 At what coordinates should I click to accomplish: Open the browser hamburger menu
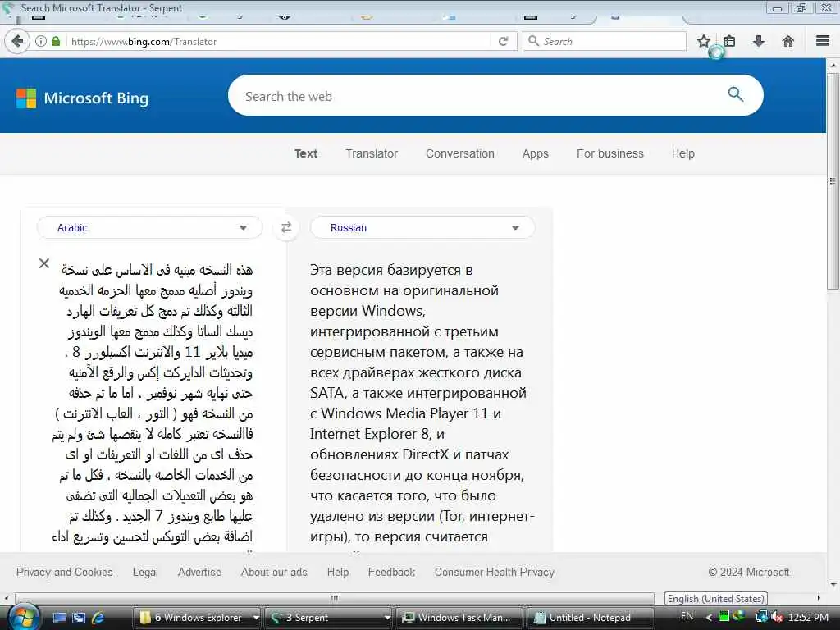click(x=823, y=41)
